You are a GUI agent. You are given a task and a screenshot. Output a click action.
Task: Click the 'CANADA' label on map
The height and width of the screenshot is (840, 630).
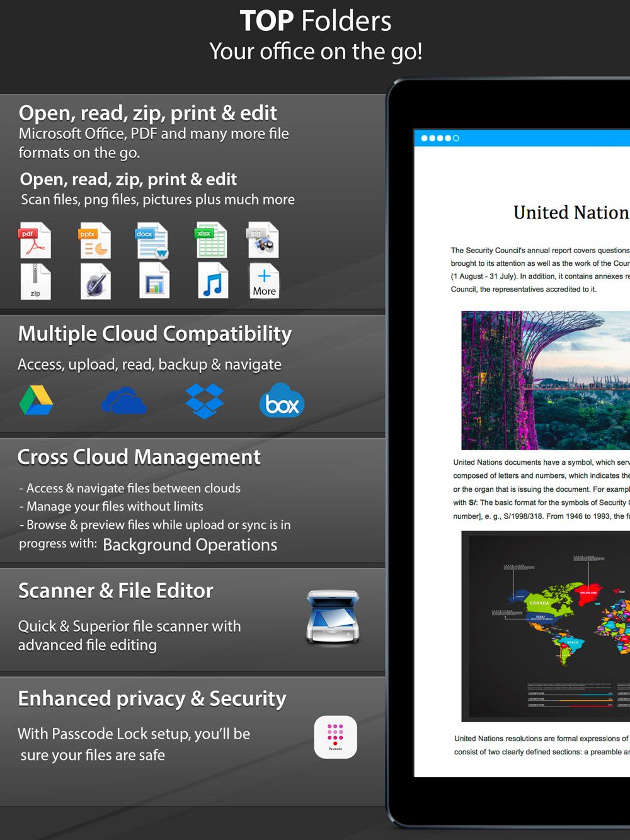pyautogui.click(x=539, y=603)
